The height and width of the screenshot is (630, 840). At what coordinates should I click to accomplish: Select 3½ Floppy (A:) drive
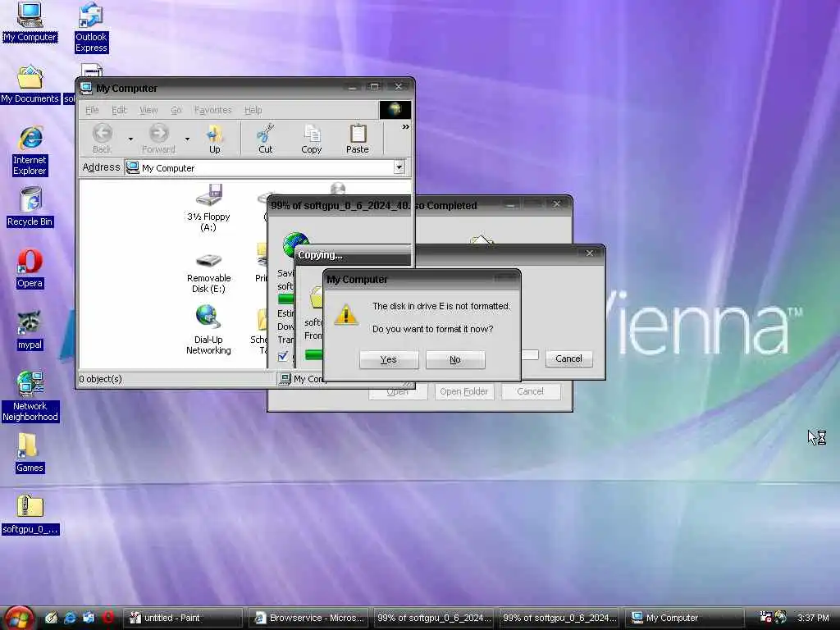coord(208,208)
